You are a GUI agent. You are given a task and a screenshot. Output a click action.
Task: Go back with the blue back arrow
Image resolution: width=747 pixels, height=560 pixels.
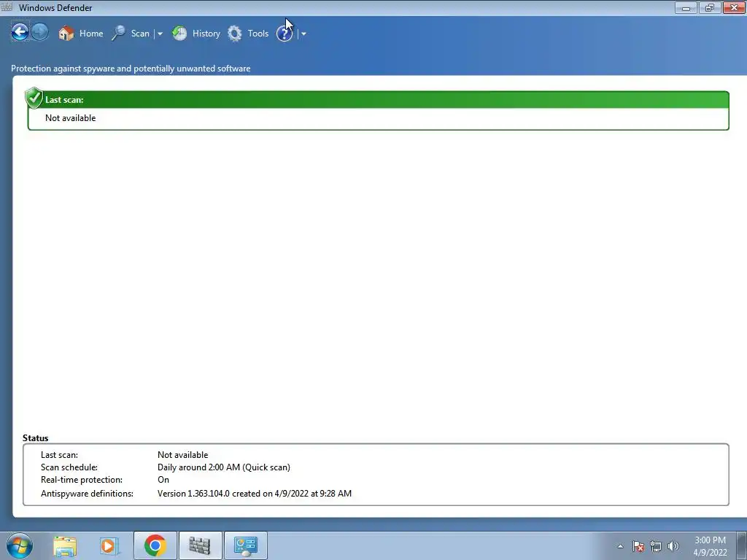point(20,32)
